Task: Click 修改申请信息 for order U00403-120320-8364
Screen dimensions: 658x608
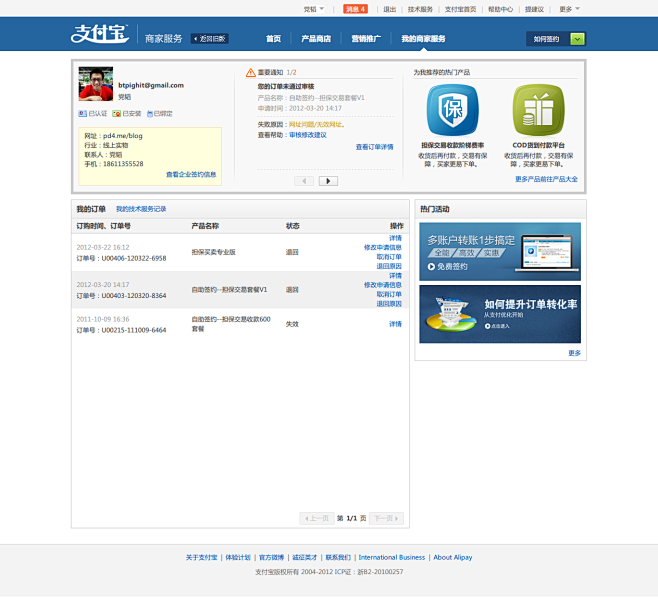Action: tap(383, 285)
